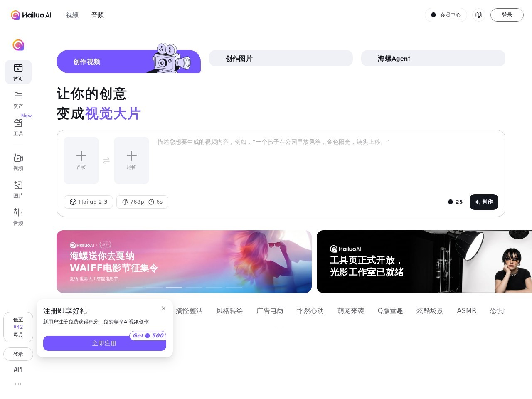Viewport: 532px width, 399px height.
Task: Open the documentation book icon in top bar
Action: pyautogui.click(x=479, y=15)
